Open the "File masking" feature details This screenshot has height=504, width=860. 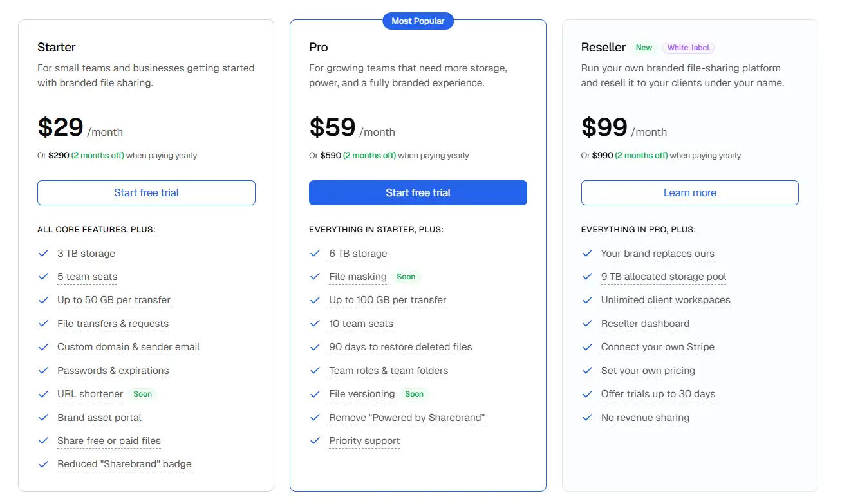[358, 277]
